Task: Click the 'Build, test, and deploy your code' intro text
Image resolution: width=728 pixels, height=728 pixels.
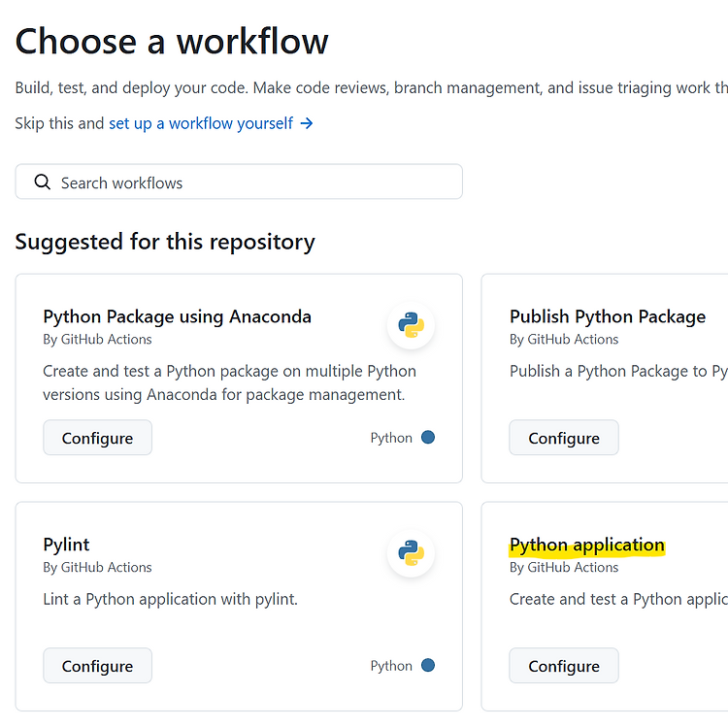Action: coord(372,87)
